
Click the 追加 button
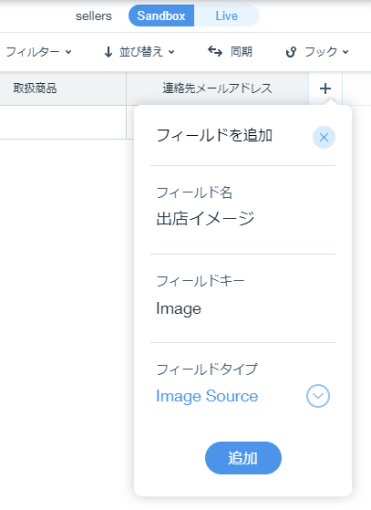(243, 458)
